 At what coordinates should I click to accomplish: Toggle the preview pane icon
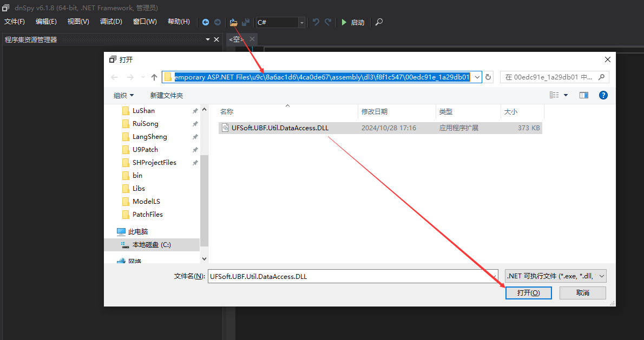(x=583, y=95)
